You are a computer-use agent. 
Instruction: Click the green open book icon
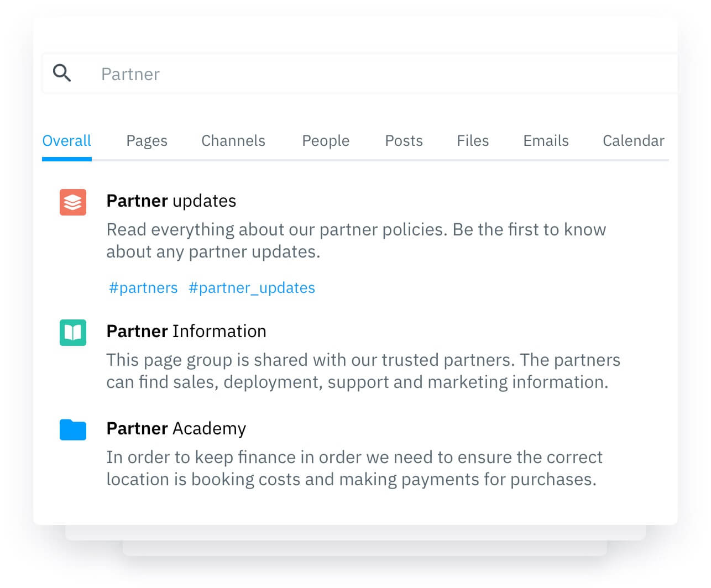coord(73,333)
